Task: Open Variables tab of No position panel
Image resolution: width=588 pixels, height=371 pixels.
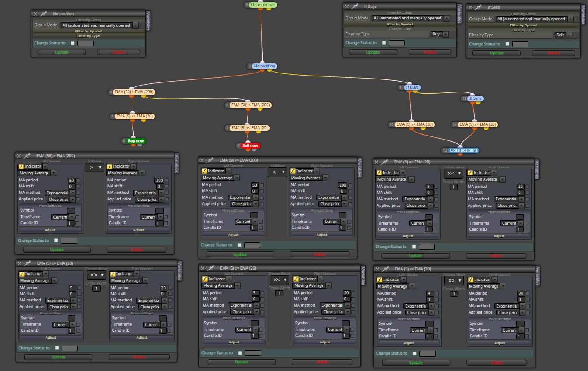Action: 148,21
